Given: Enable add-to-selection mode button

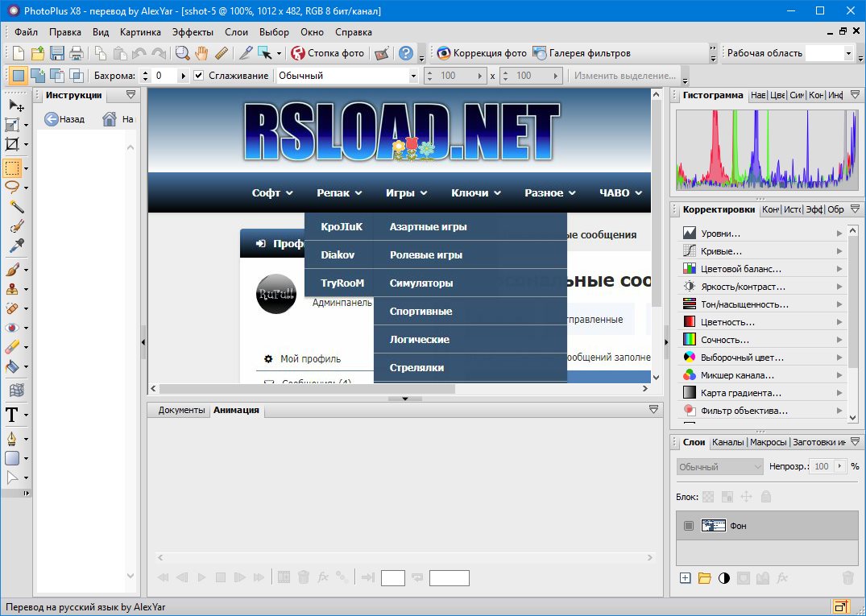Looking at the screenshot, I should 38,76.
